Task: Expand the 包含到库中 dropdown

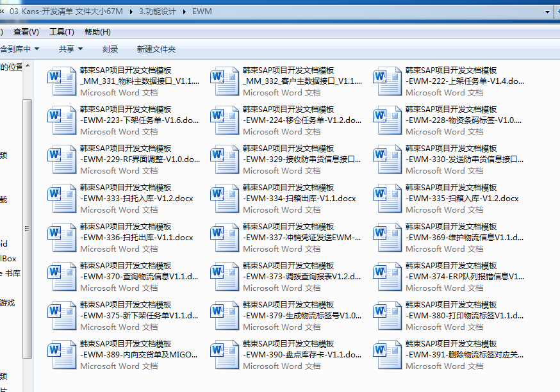Action: [x=20, y=49]
